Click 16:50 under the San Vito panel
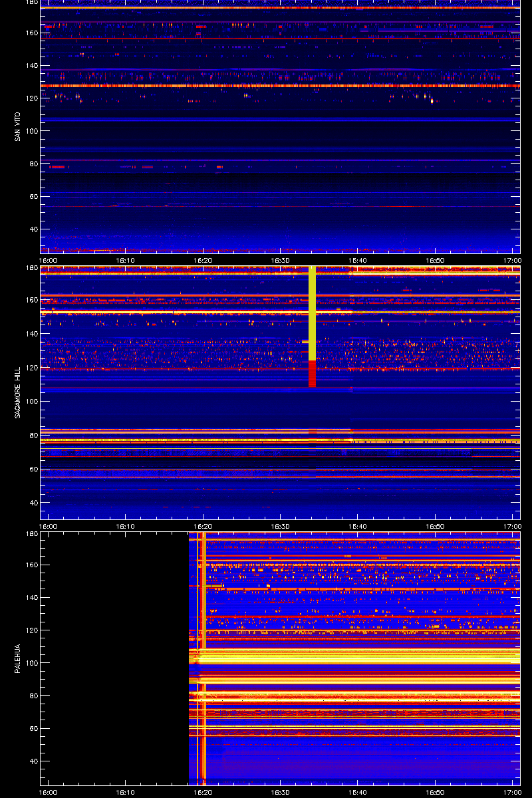This screenshot has width=532, height=798. point(436,261)
